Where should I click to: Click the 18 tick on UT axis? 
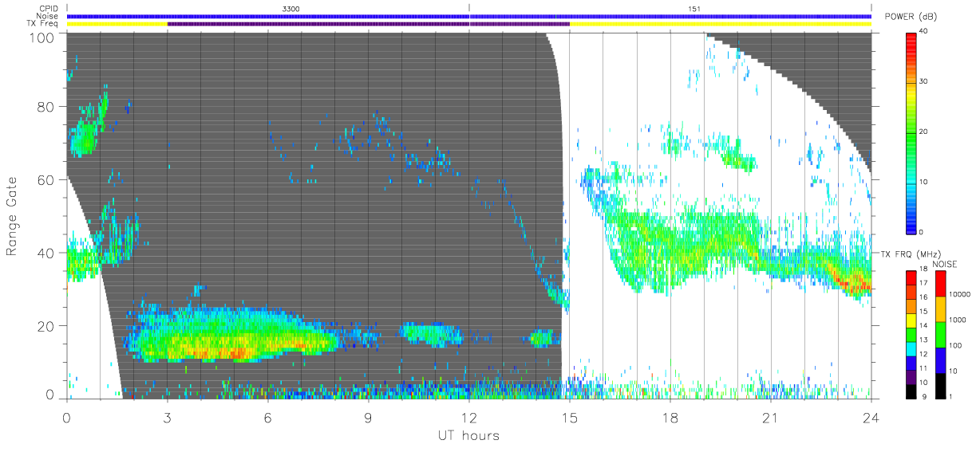670,417
